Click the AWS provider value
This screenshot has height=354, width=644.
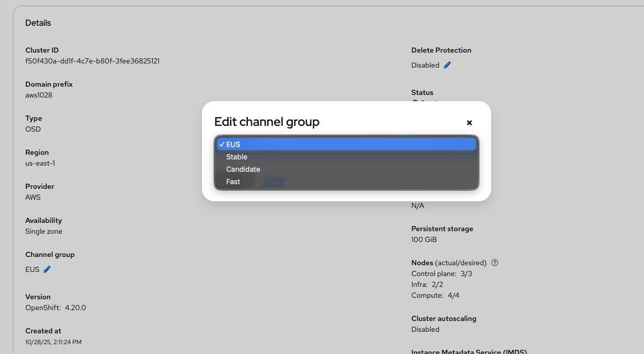(x=33, y=197)
